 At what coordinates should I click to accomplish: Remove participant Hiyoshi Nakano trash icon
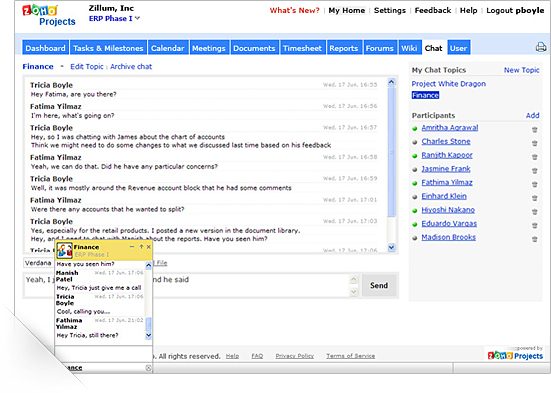click(534, 212)
